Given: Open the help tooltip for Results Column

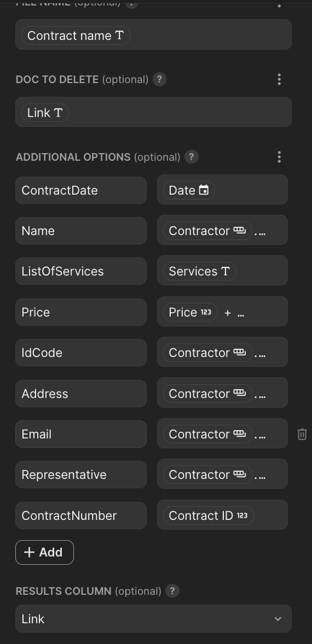Looking at the screenshot, I should click(x=172, y=591).
